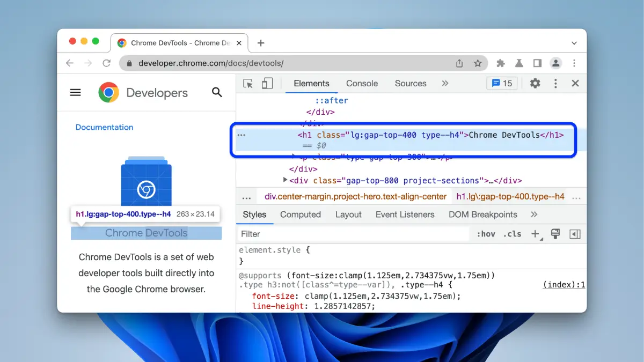The image size is (644, 362).
Task: Toggle the .cls class editor
Action: click(512, 234)
